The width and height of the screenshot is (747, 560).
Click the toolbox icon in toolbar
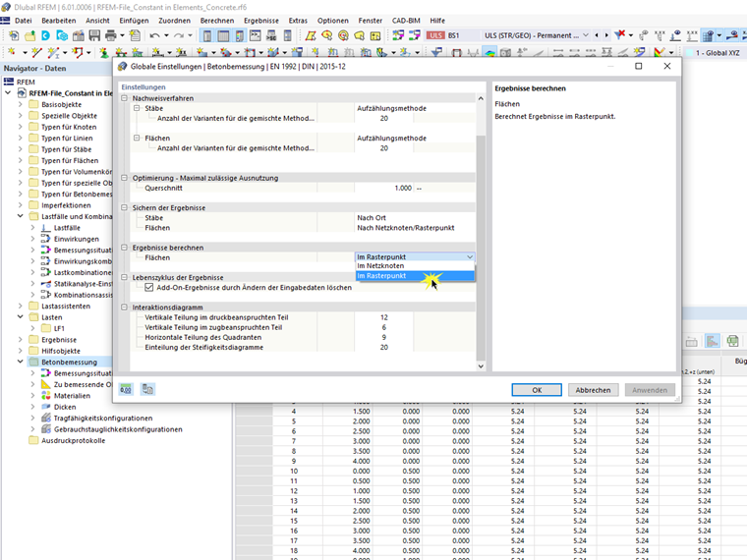point(78,35)
